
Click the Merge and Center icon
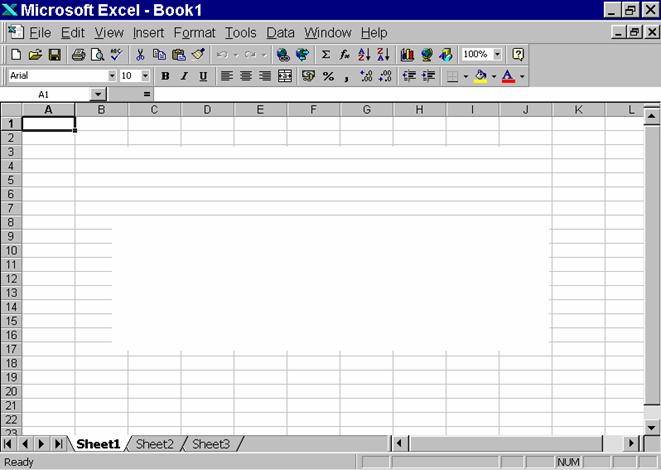click(285, 76)
